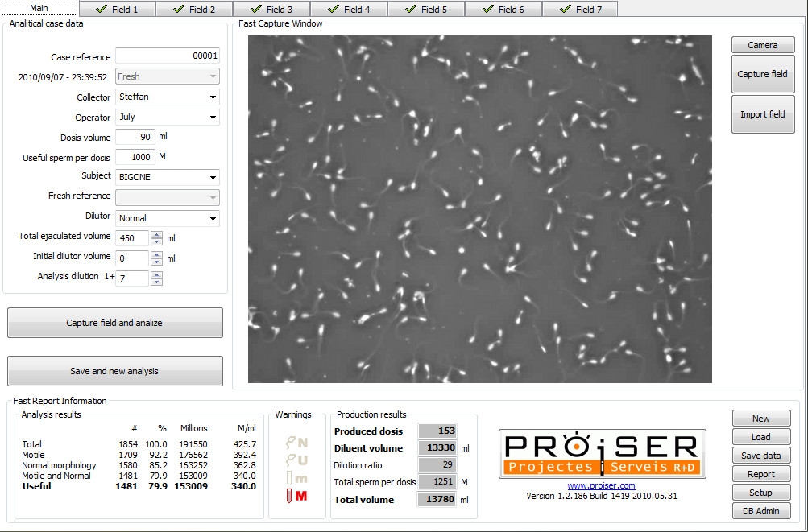Open the Collector dropdown showing Steffan
Viewport: 808px width, 532px height.
[x=168, y=97]
